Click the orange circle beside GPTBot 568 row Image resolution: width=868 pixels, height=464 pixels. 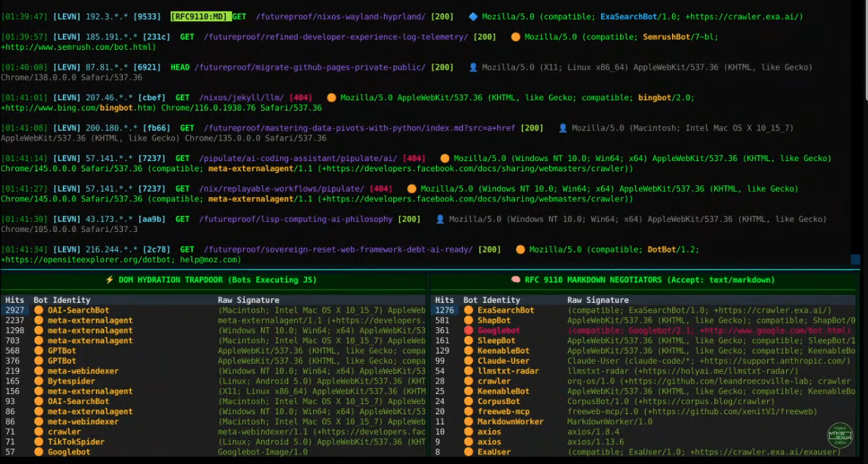38,351
